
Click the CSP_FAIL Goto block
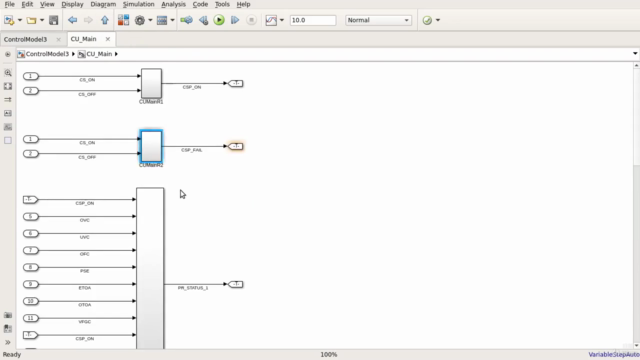click(236, 146)
